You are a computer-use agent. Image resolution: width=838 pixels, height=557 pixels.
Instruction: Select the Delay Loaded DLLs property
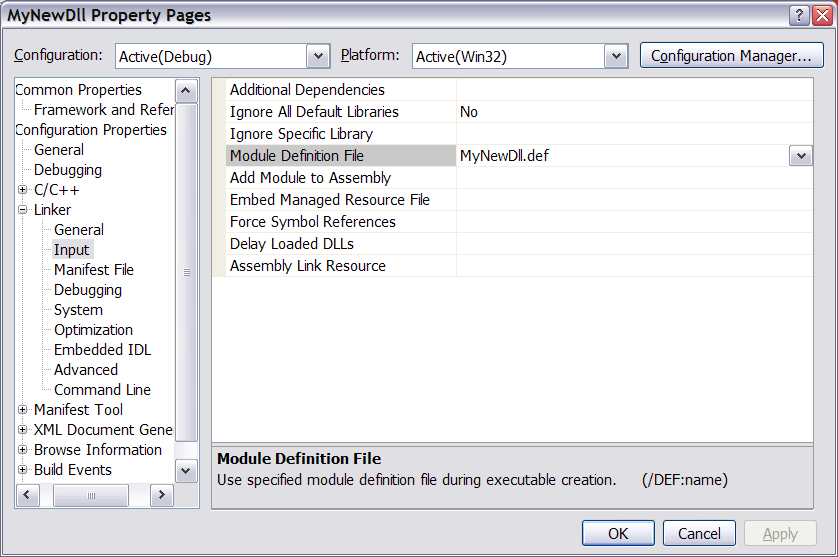tap(291, 244)
